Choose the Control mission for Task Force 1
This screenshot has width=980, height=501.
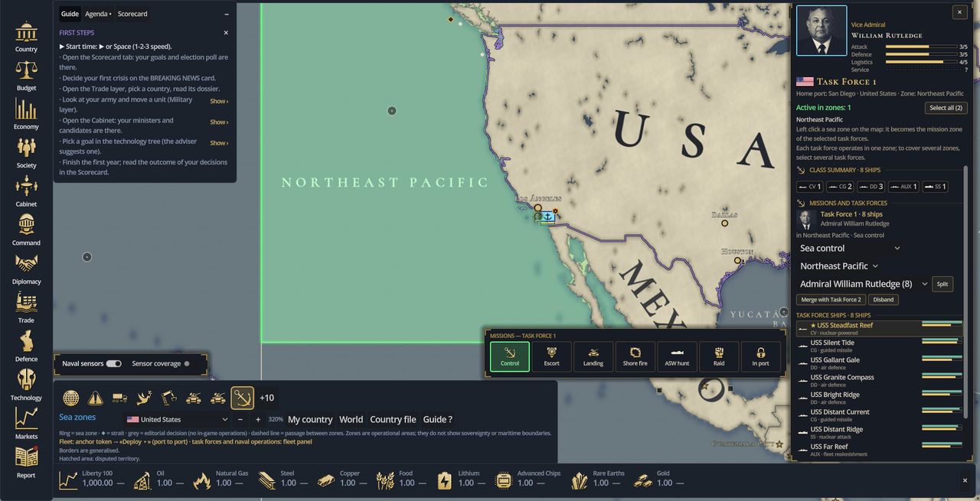pos(510,356)
